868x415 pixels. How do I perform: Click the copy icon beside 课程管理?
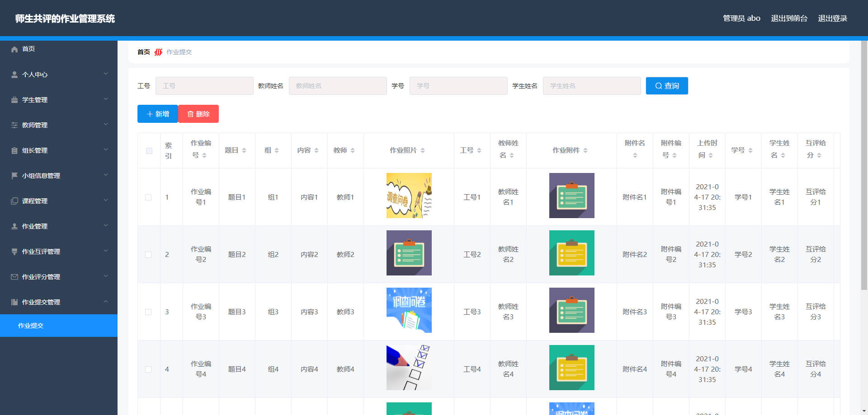(14, 201)
